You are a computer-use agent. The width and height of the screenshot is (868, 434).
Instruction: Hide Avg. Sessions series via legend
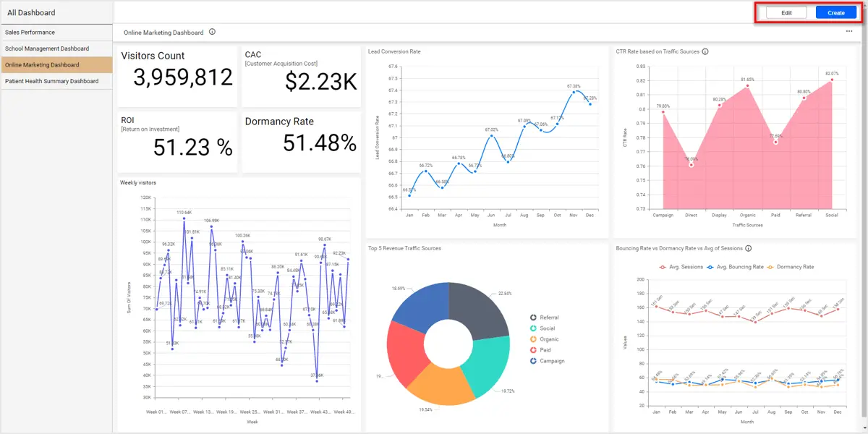(681, 267)
